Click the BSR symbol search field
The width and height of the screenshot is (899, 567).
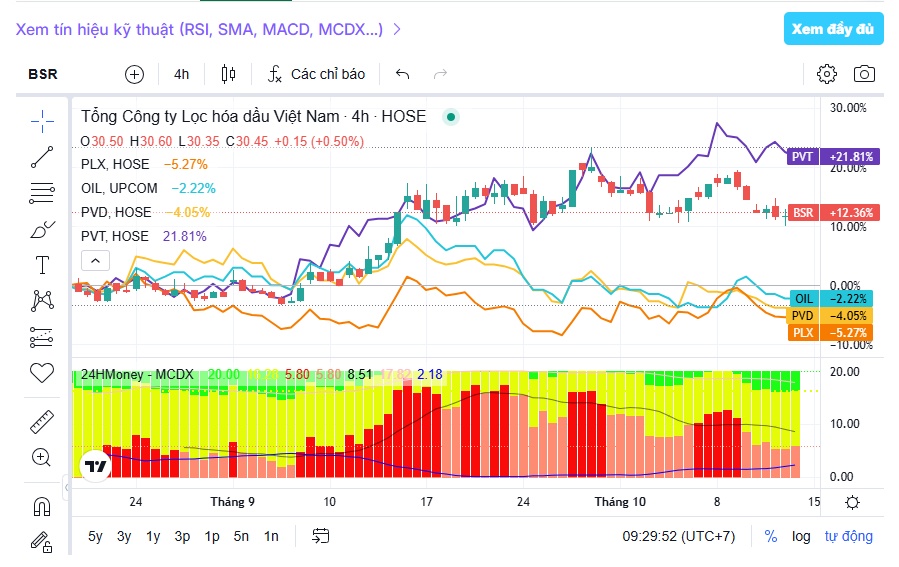coord(43,75)
